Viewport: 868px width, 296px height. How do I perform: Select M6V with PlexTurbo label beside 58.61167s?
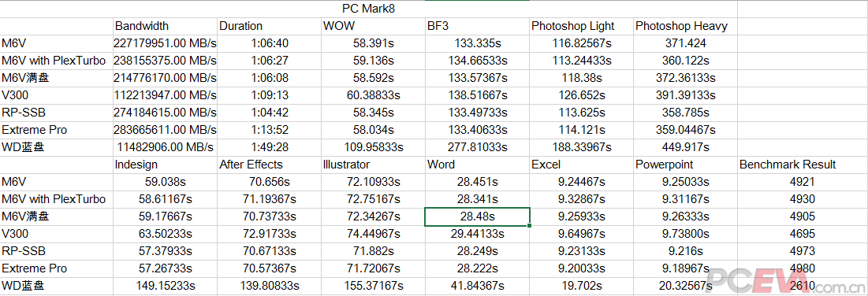click(56, 199)
